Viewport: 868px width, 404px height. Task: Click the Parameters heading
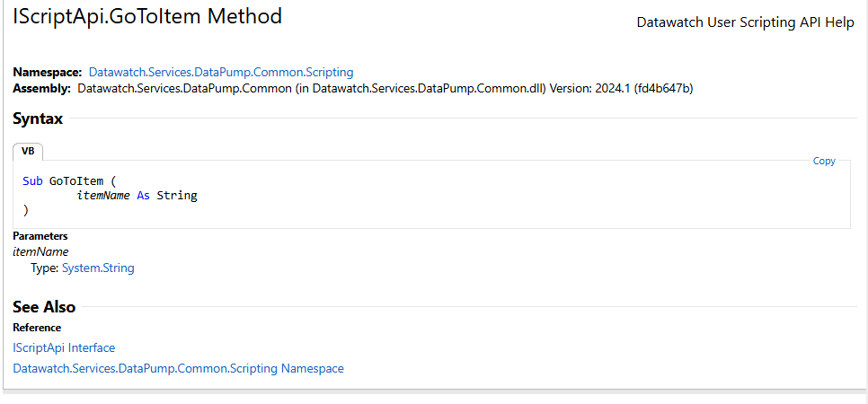40,236
